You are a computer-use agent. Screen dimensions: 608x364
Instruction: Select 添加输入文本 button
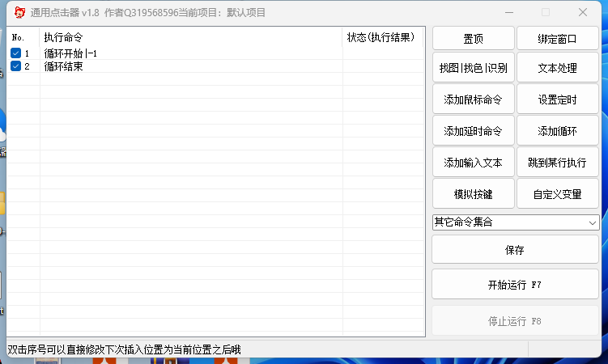point(473,163)
